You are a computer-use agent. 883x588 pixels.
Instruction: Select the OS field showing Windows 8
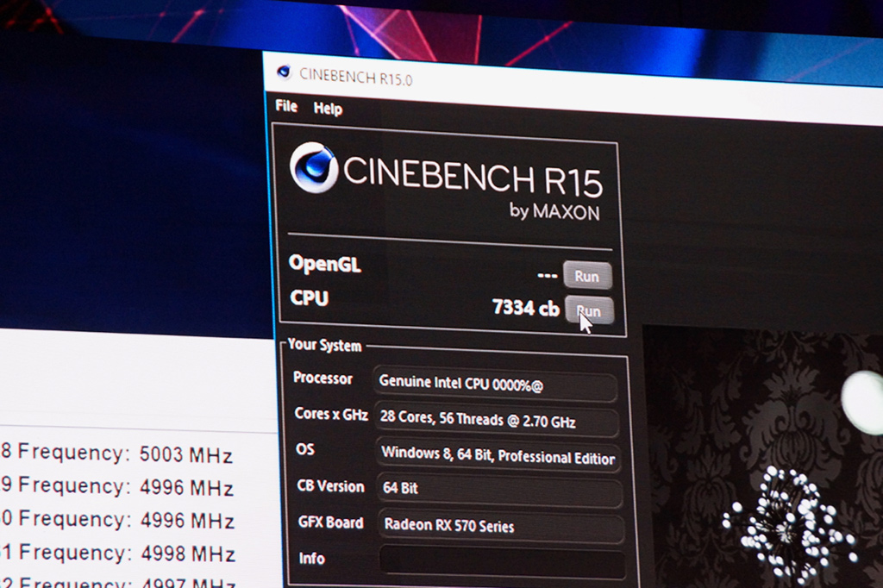[498, 455]
